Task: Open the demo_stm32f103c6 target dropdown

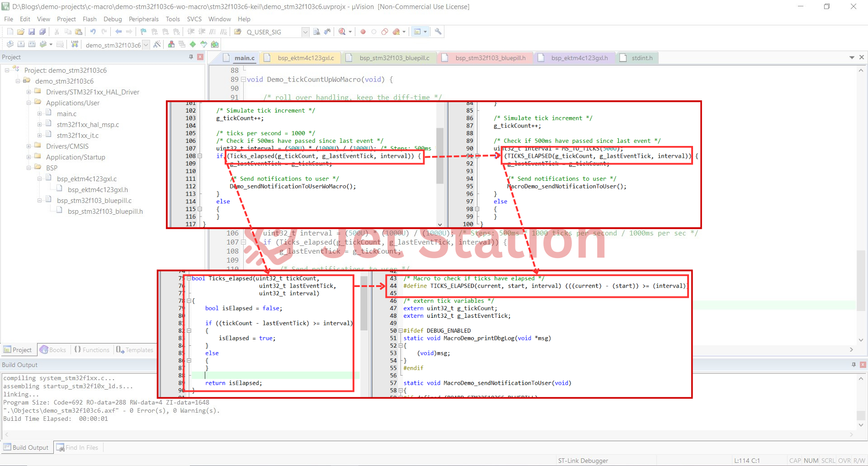Action: [x=146, y=45]
